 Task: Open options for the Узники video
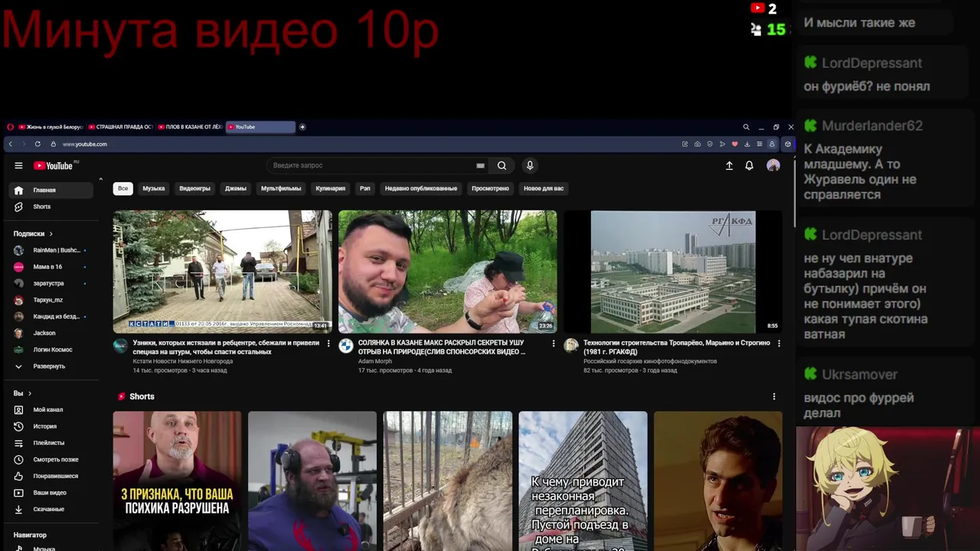click(328, 344)
